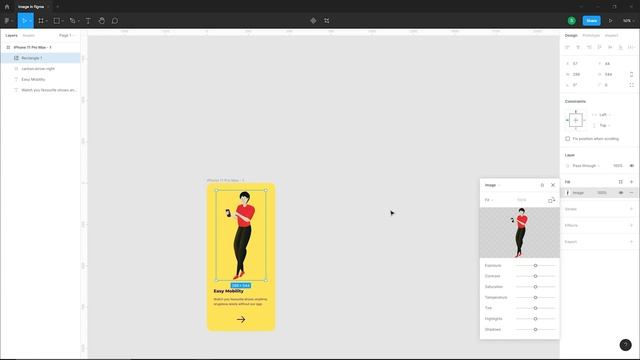Viewport: 640px width, 360px height.
Task: Select the Image in figma file tab
Action: click(x=31, y=7)
